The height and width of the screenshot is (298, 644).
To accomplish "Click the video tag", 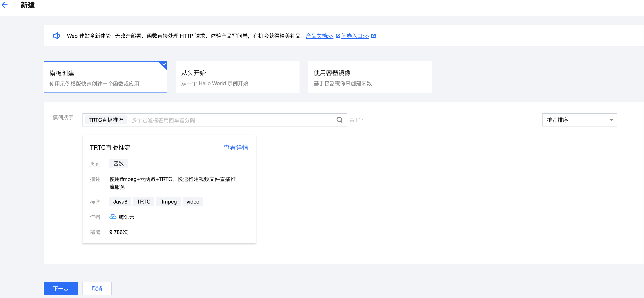I will click(193, 202).
